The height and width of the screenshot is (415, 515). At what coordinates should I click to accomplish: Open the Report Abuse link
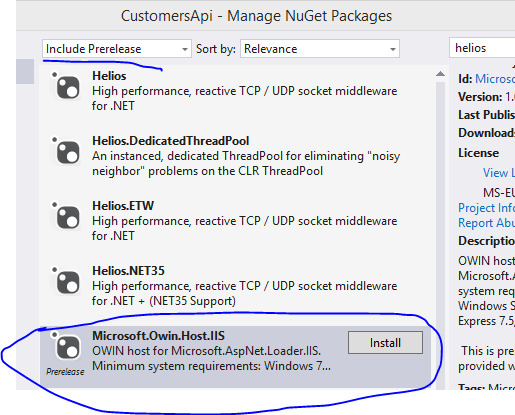tap(486, 223)
